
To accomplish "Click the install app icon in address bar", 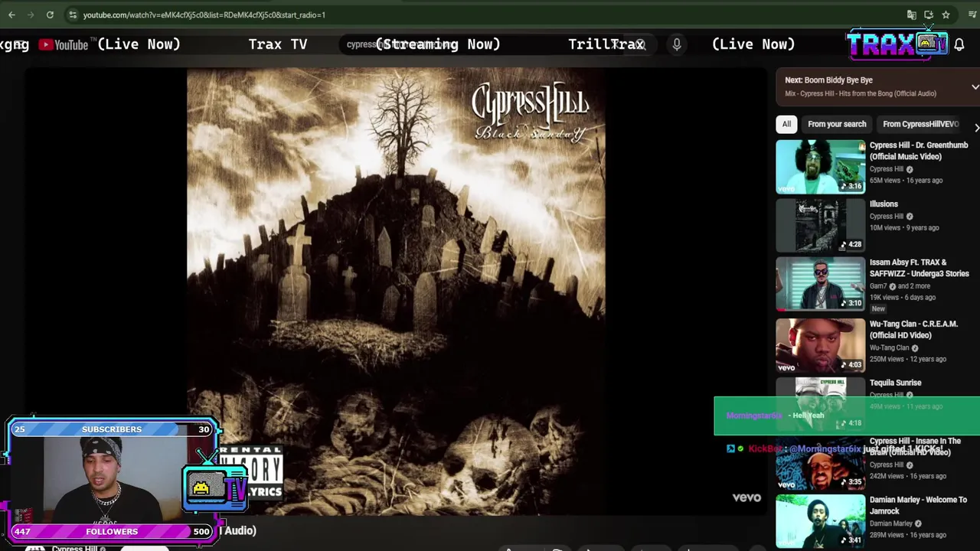I will pyautogui.click(x=929, y=15).
